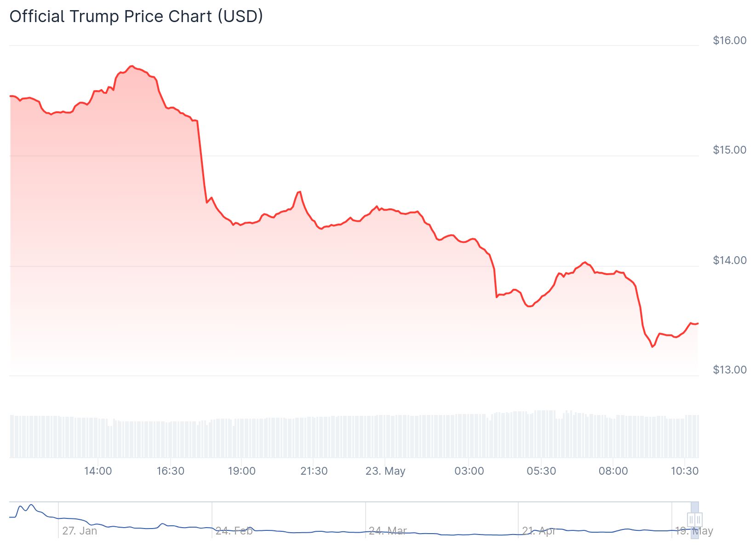Image resolution: width=756 pixels, height=552 pixels.
Task: Click the 27. Jan navigator date label
Action: [80, 531]
